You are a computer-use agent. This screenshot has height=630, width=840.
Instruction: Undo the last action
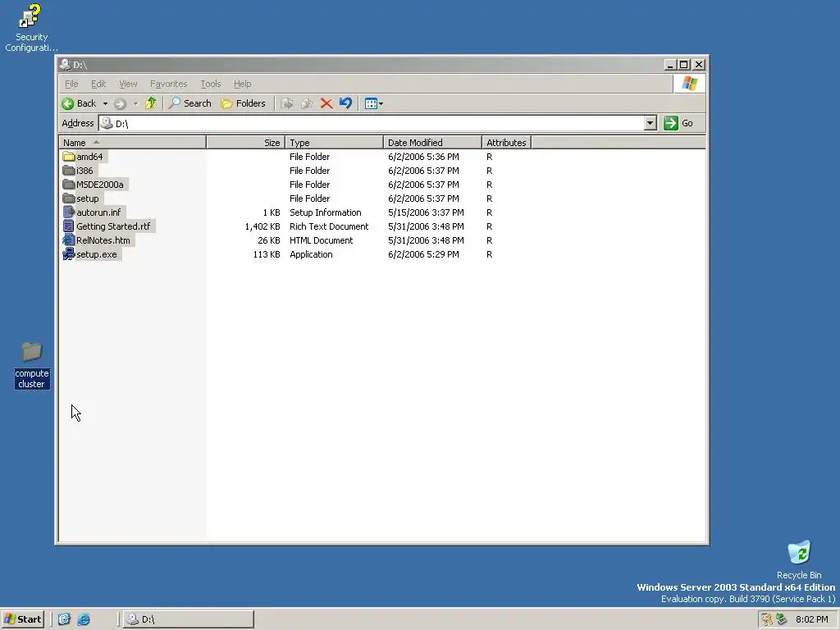345,103
